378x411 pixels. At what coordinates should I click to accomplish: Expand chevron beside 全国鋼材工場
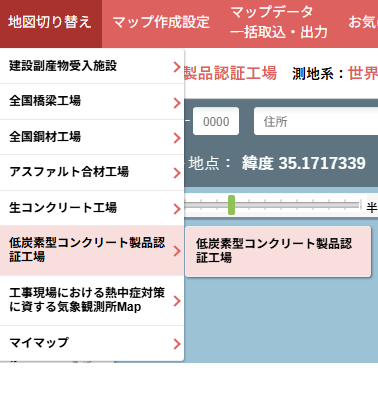[x=177, y=138]
